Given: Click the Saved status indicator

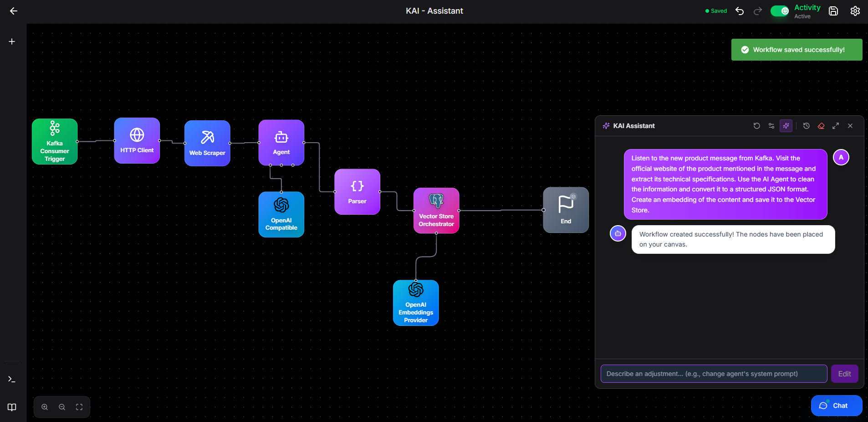Looking at the screenshot, I should pyautogui.click(x=716, y=11).
